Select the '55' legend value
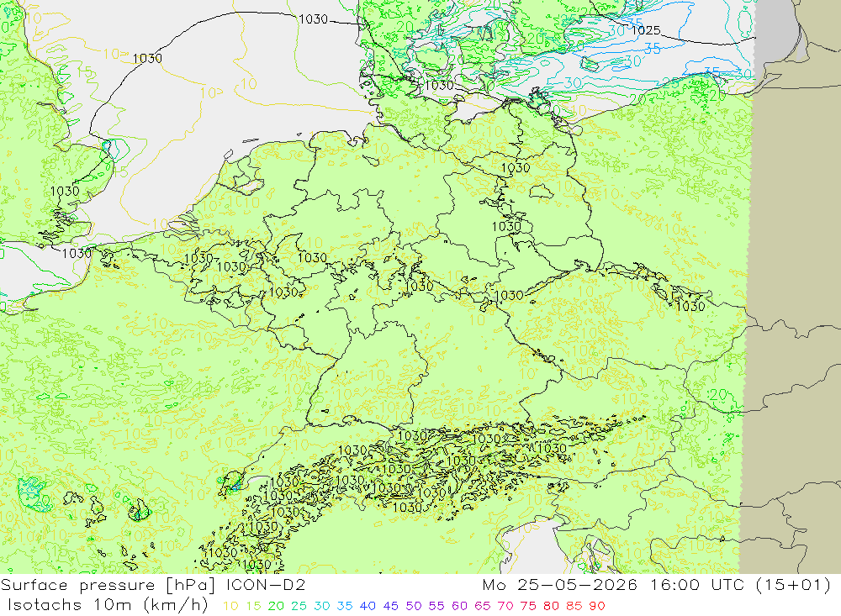This screenshot has height=616, width=841. click(x=436, y=606)
